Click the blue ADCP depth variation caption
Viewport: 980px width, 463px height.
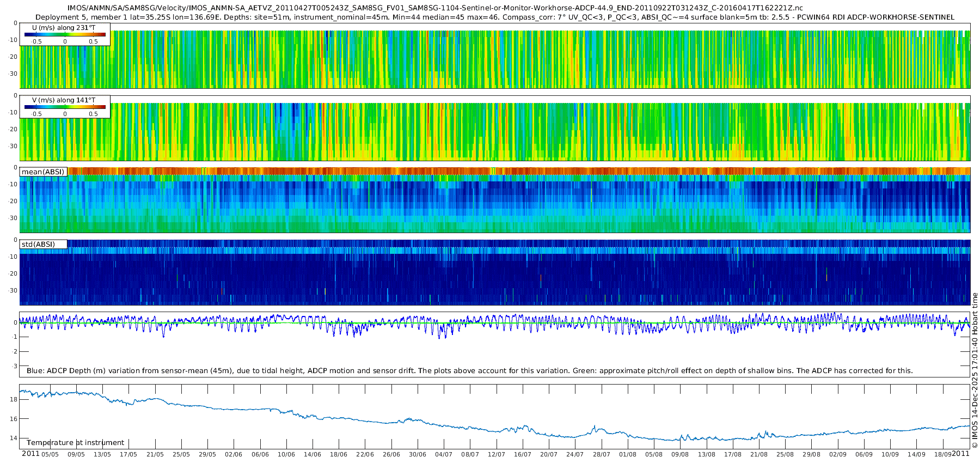pyautogui.click(x=469, y=370)
